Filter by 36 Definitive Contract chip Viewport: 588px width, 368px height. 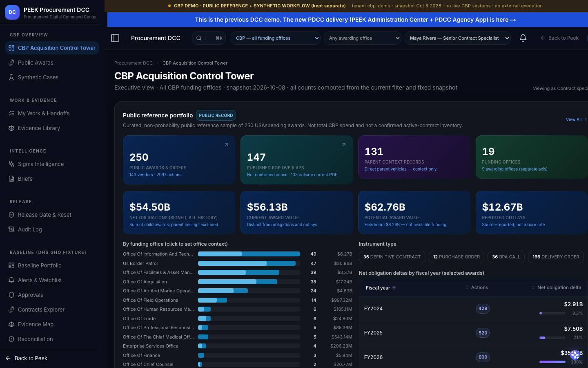click(392, 257)
